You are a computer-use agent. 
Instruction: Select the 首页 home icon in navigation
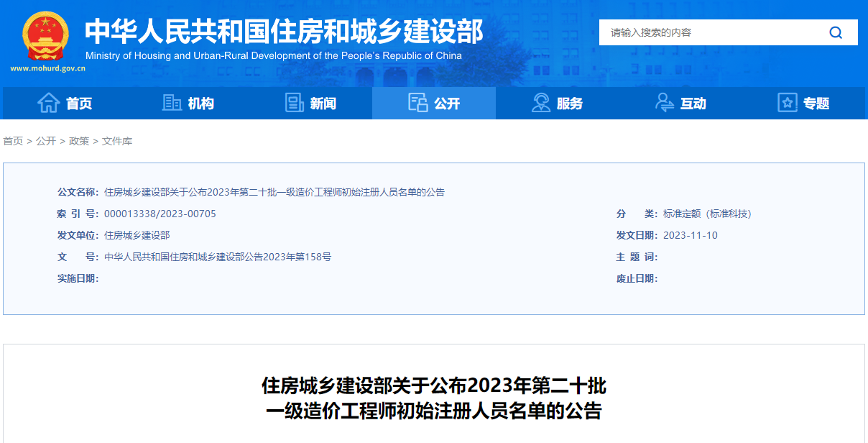click(x=47, y=102)
